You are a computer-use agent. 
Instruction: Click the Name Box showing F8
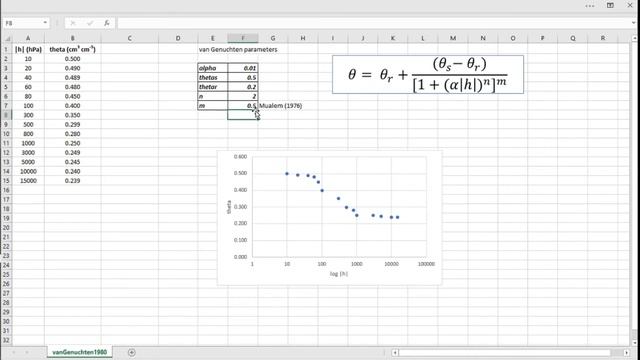click(22, 23)
